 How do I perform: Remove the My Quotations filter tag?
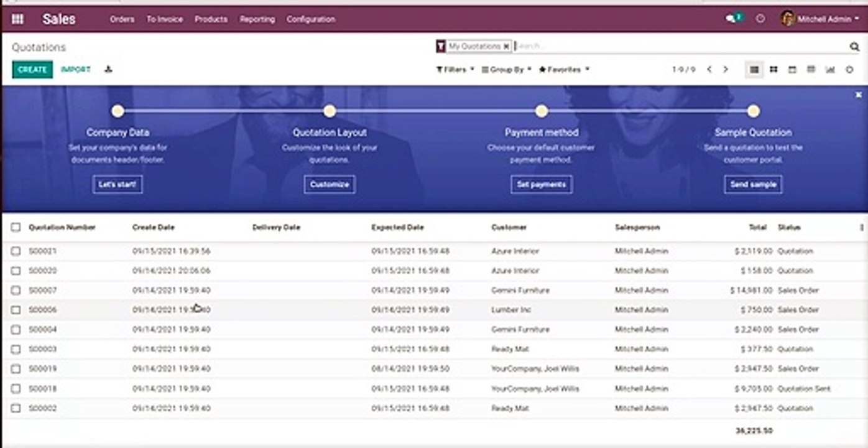[x=506, y=46]
